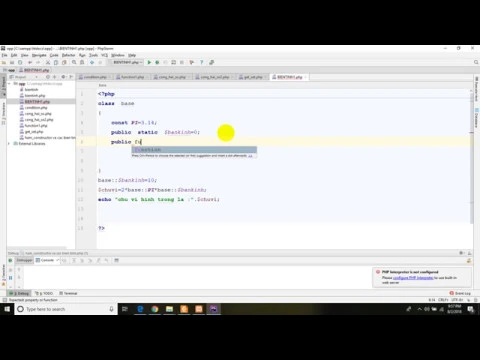480x360 pixels.
Task: Click the configure PHP interpreter link
Action: 413,278
